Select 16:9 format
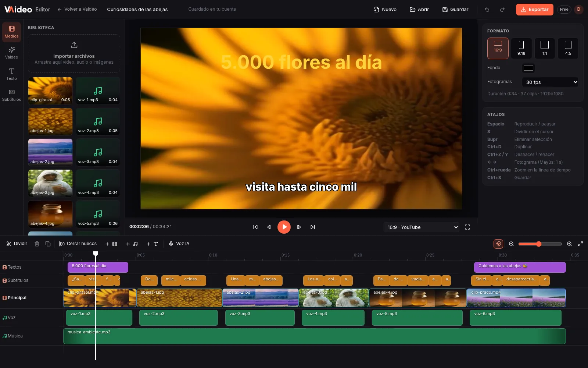 pos(498,48)
